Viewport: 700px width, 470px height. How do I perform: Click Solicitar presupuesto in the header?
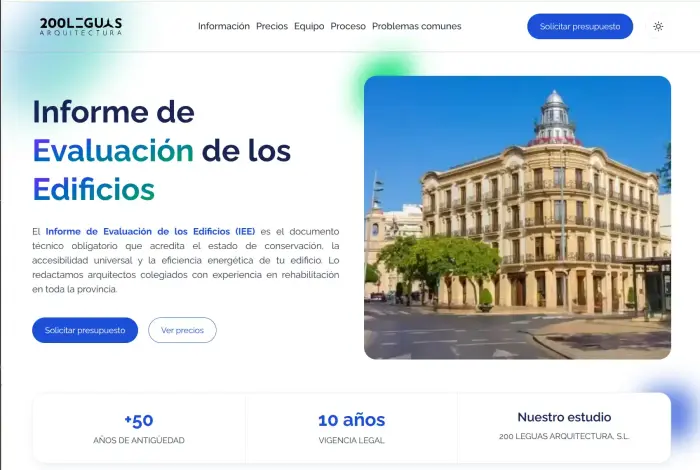580,26
